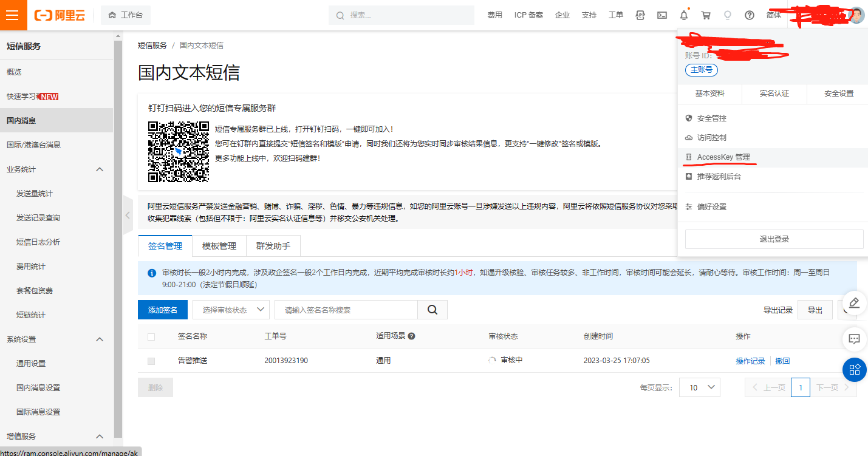Open the Cloud Shell terminal icon
868x456 pixels.
click(662, 15)
